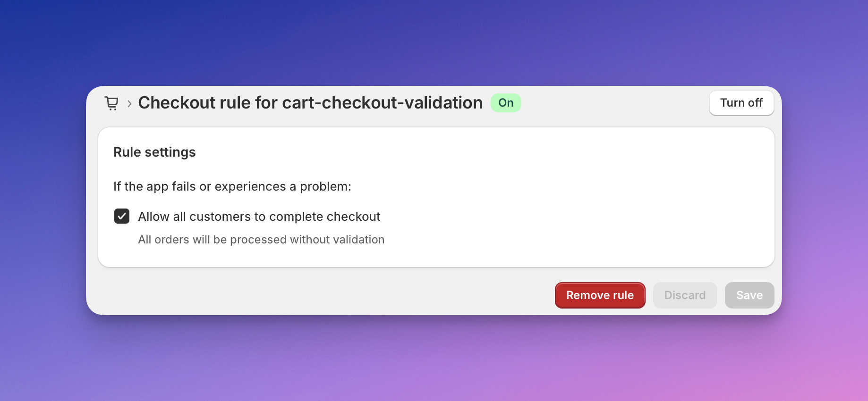Click the greyed-out Save button
The height and width of the screenshot is (401, 868).
point(749,295)
